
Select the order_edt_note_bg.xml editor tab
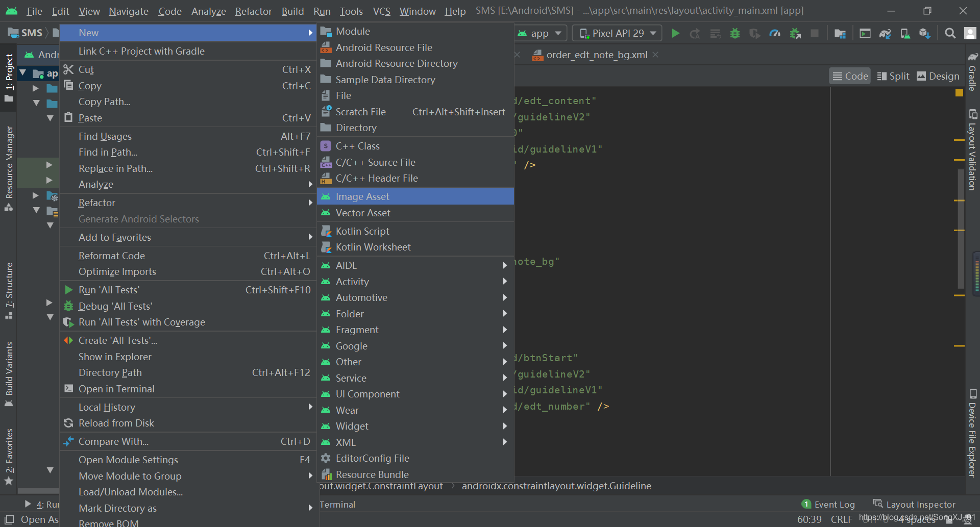coord(596,55)
